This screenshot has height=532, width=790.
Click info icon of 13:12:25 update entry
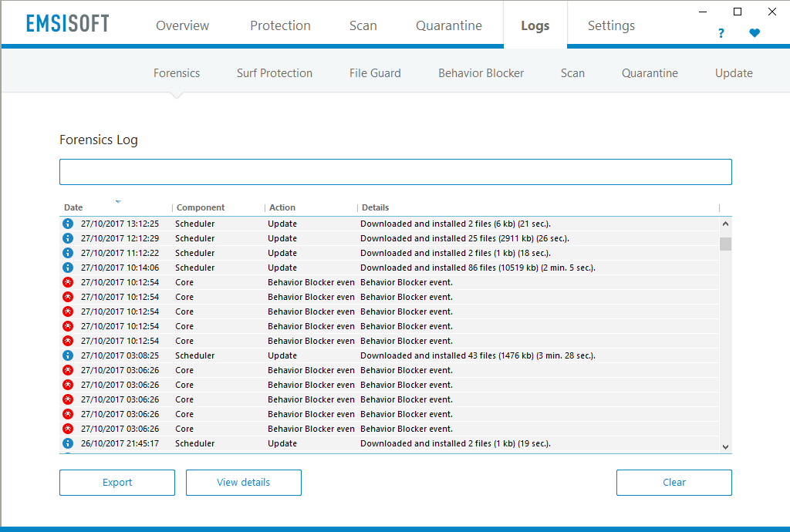68,224
